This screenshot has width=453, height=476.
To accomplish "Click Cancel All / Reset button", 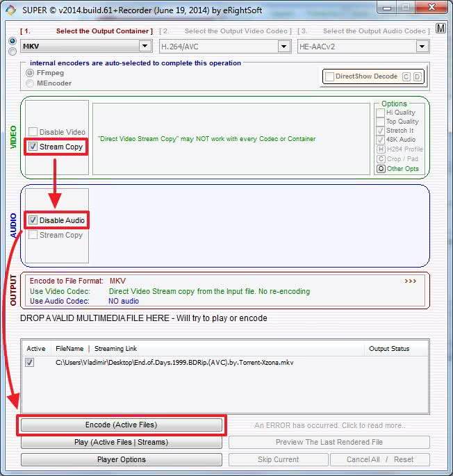I will [x=380, y=459].
